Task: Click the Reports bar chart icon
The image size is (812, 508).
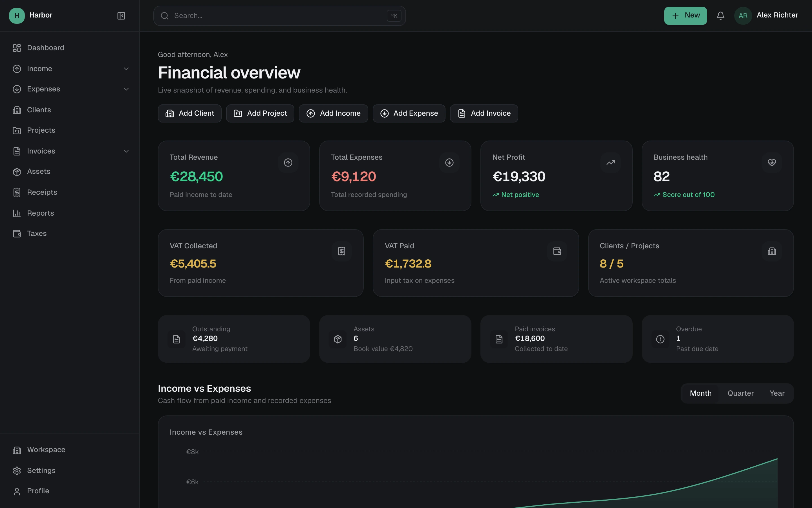Action: (17, 213)
